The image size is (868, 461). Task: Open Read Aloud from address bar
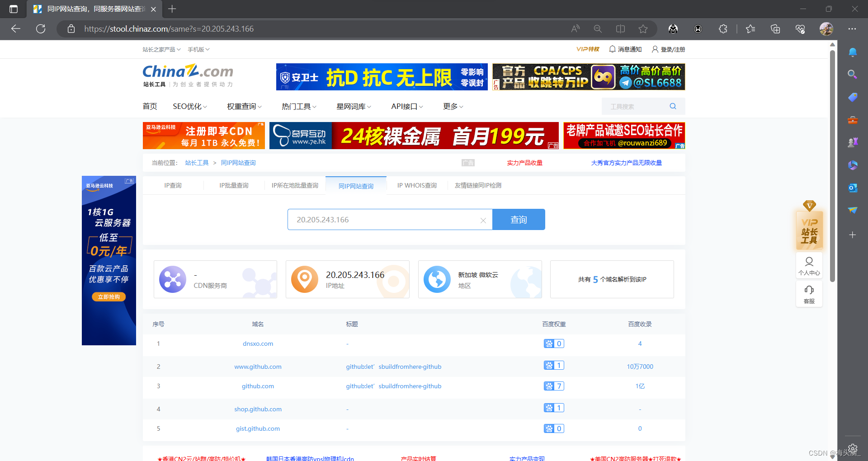576,29
